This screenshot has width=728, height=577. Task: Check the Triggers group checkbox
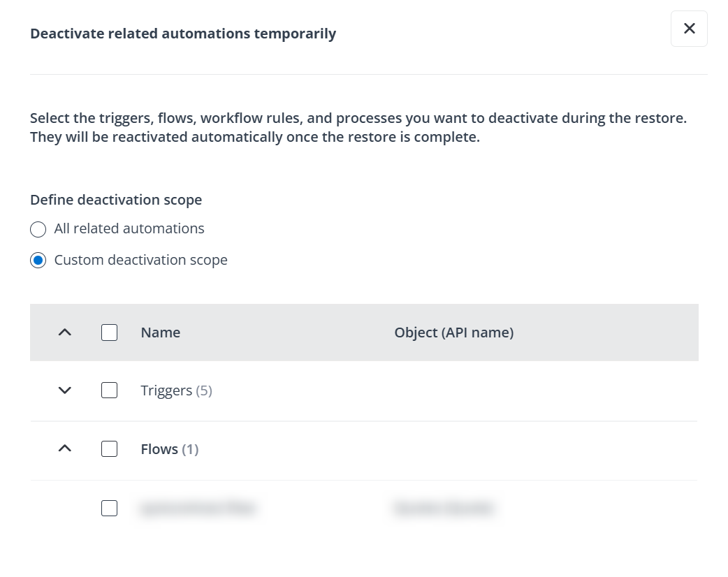109,390
